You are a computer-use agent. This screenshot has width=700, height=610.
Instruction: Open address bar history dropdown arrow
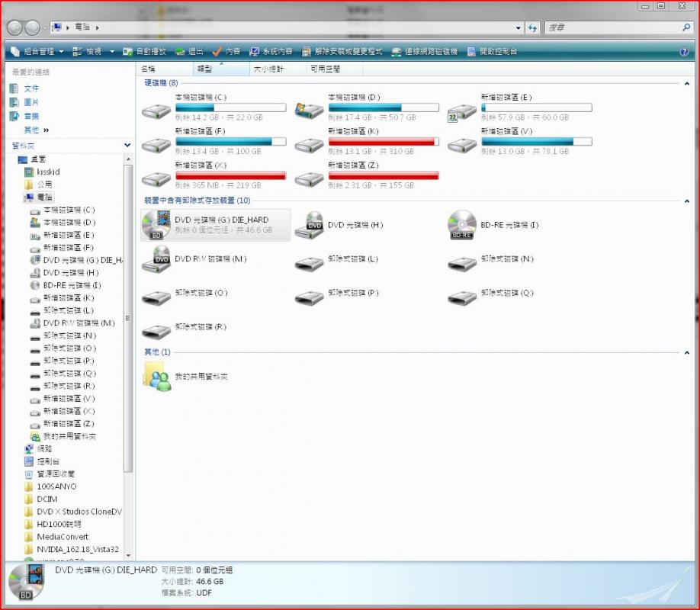pyautogui.click(x=519, y=27)
